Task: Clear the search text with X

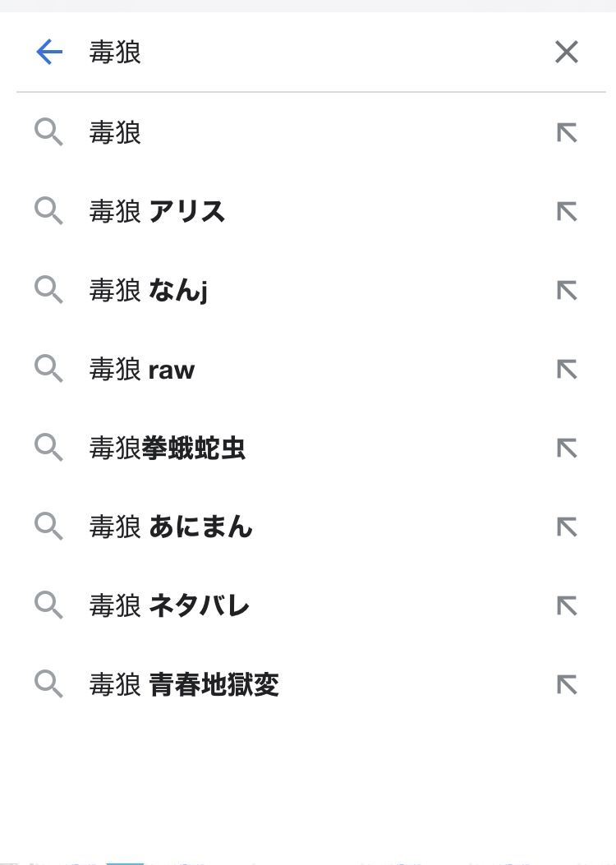Action: (567, 53)
